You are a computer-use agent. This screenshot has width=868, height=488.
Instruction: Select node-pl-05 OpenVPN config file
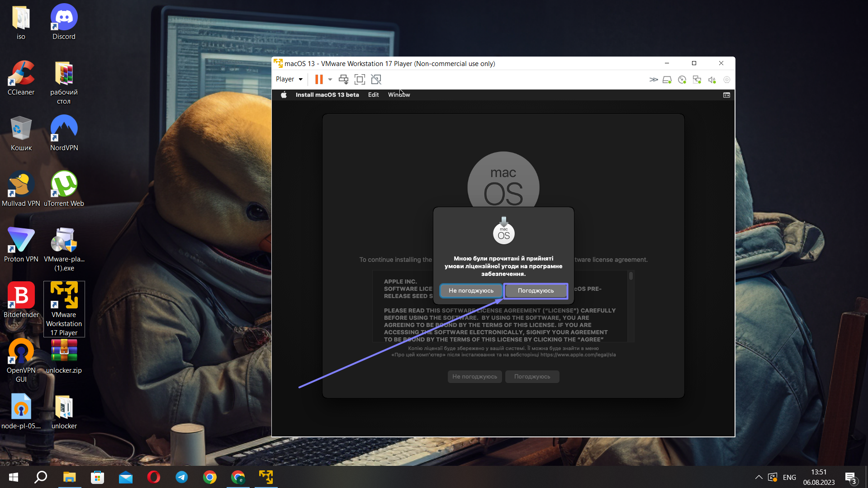click(21, 412)
